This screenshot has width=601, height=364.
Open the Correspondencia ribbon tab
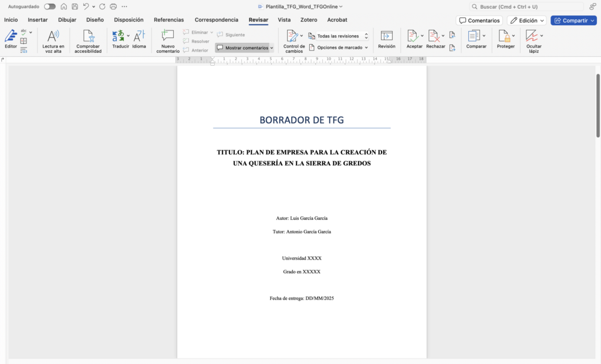[216, 19]
